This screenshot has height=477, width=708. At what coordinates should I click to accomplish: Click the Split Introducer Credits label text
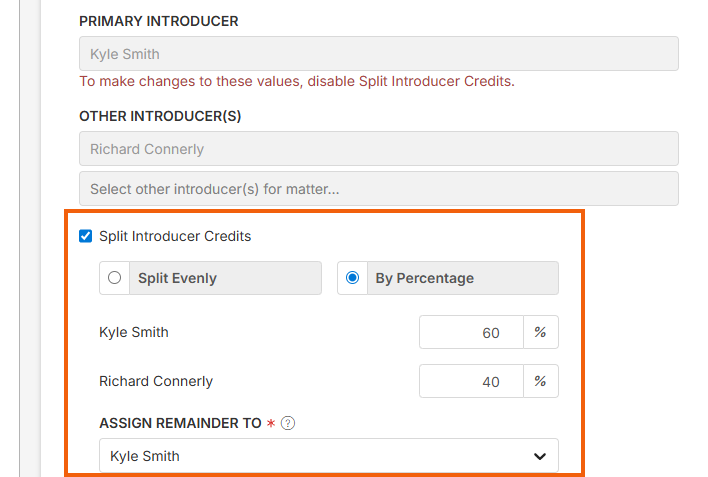(x=175, y=237)
